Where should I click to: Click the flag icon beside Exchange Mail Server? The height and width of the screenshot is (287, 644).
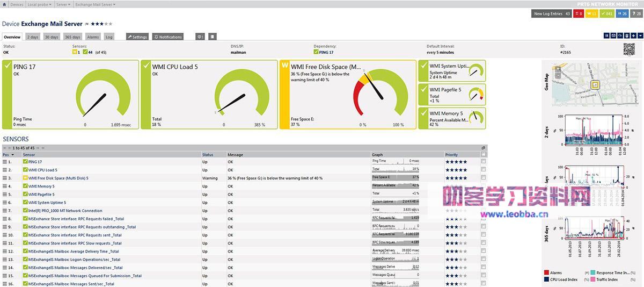(x=87, y=24)
